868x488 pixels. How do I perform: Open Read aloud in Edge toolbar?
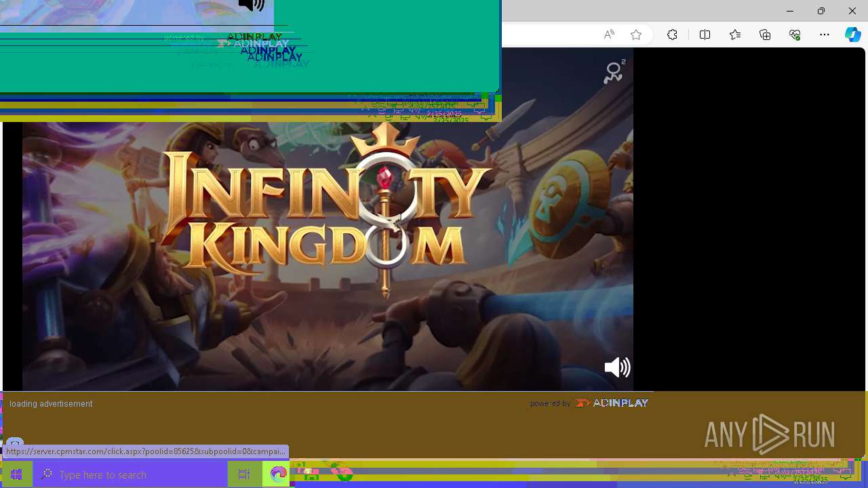609,35
